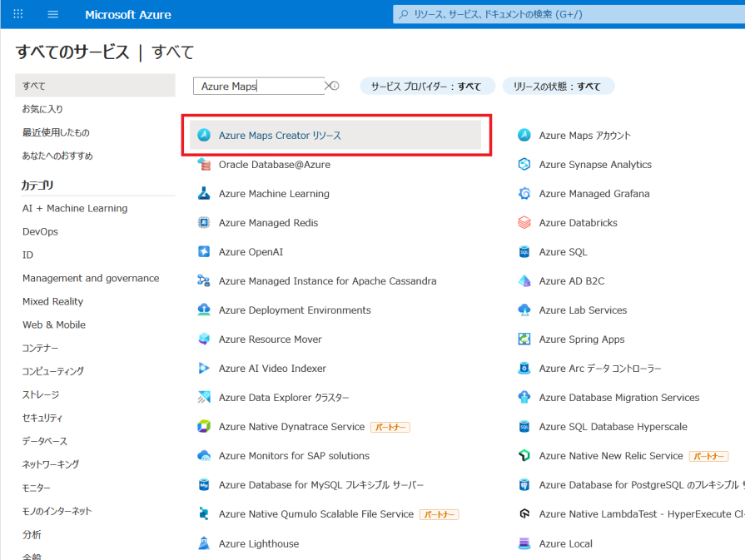Click the Azure Native LambdaTest icon

524,513
